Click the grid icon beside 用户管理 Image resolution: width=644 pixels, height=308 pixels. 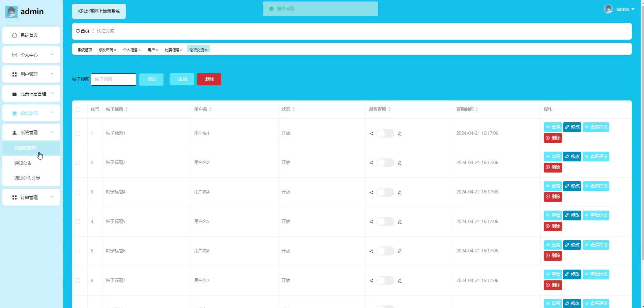[14, 74]
